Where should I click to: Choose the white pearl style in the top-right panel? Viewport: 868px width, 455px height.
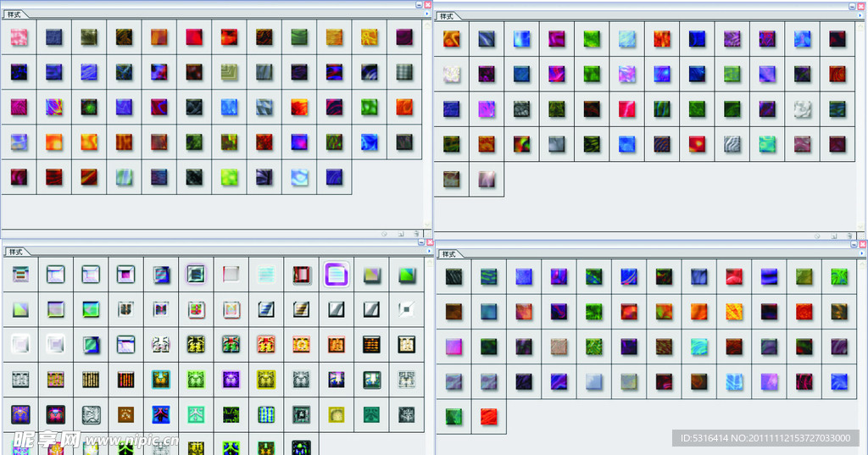click(x=451, y=75)
